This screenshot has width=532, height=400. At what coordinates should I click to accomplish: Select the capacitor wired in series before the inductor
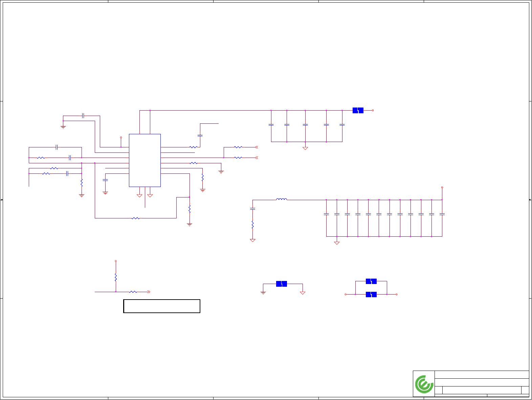point(252,209)
